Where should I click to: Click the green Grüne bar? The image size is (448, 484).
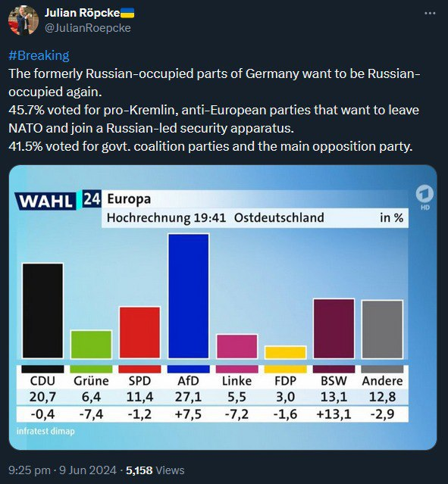[x=91, y=345]
